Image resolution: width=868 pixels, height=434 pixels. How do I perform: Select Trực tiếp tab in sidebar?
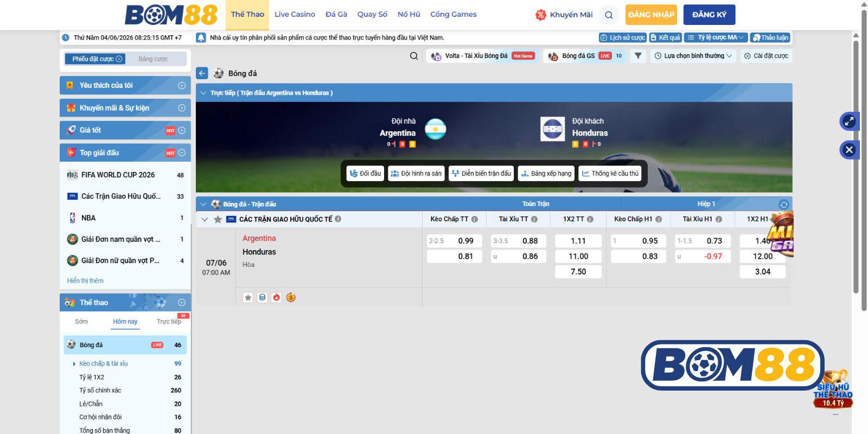[x=169, y=322]
